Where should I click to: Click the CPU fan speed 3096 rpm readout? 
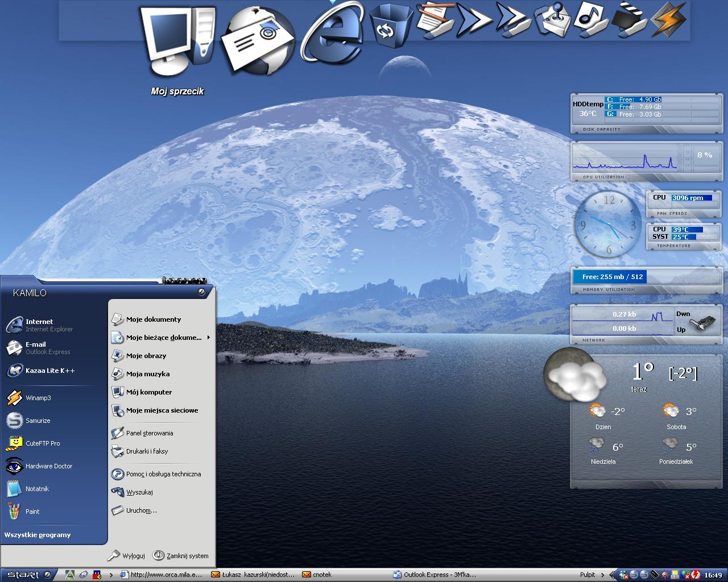692,198
